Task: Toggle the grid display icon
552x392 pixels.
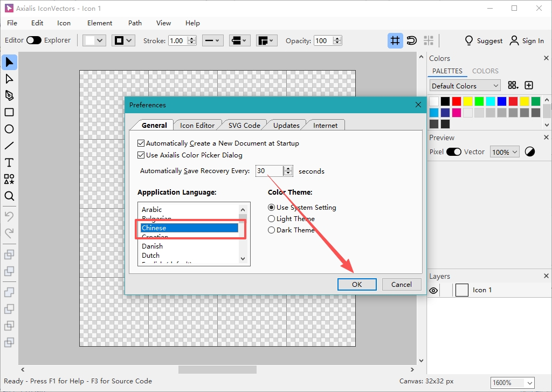Action: (395, 40)
